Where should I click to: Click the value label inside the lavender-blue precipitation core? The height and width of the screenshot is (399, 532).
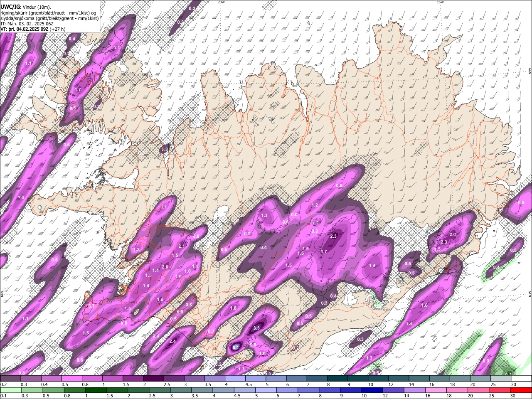[x=235, y=347]
